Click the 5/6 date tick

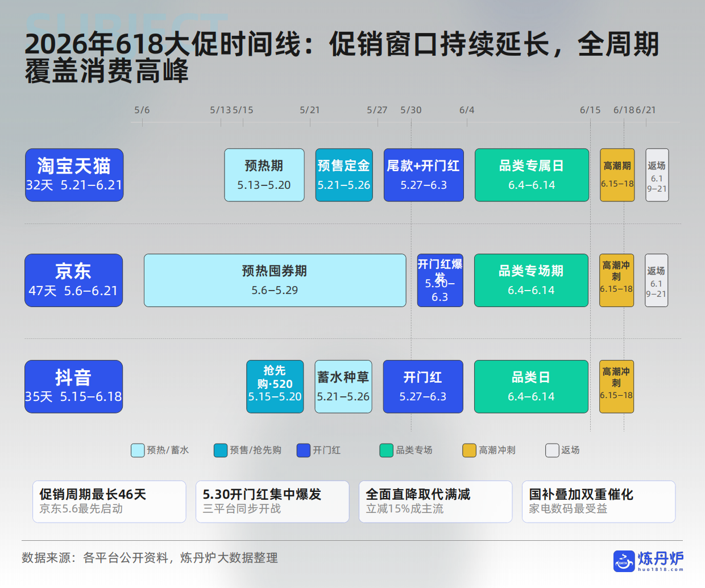coord(142,110)
